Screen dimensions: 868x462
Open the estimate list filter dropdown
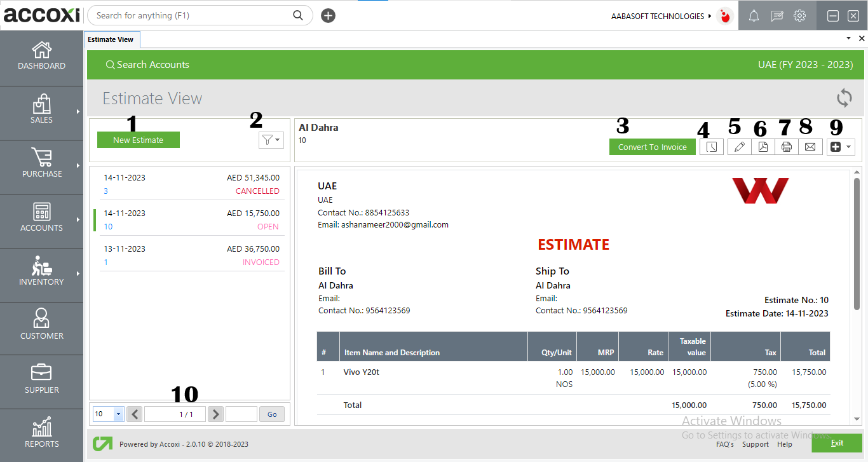point(271,140)
